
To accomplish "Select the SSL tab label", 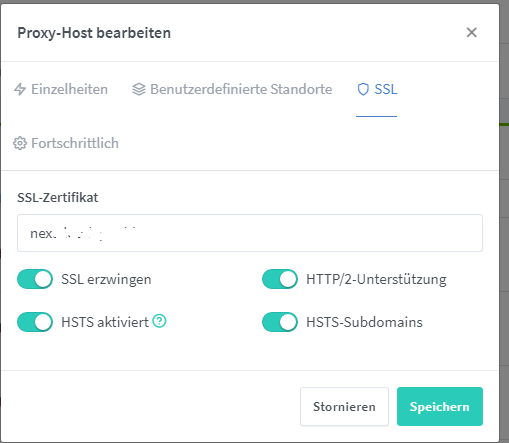I will (386, 89).
